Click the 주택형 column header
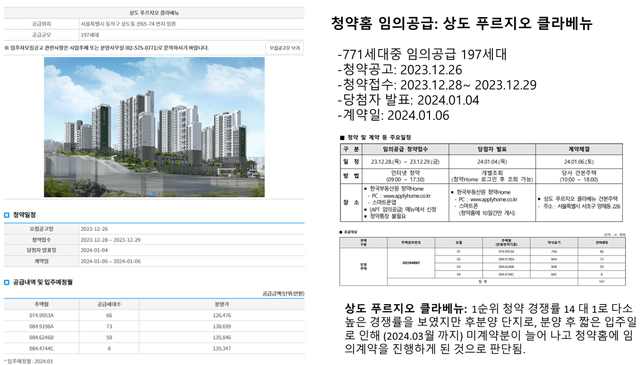This screenshot has width=640, height=365. (42, 305)
